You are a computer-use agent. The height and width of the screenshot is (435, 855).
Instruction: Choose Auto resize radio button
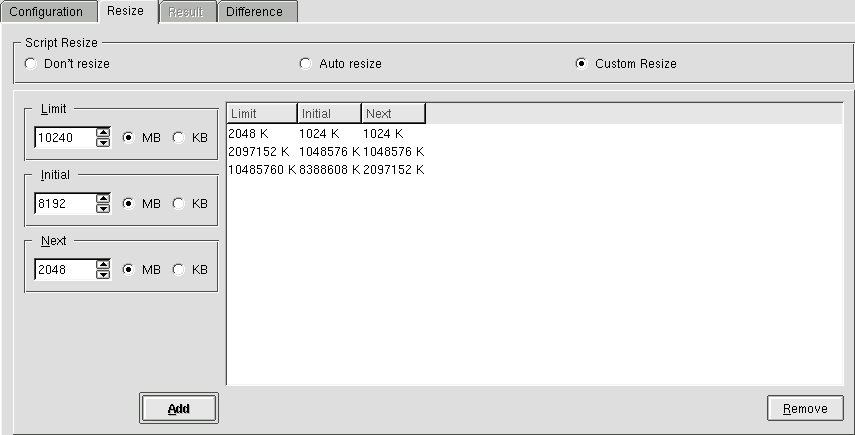tap(306, 64)
